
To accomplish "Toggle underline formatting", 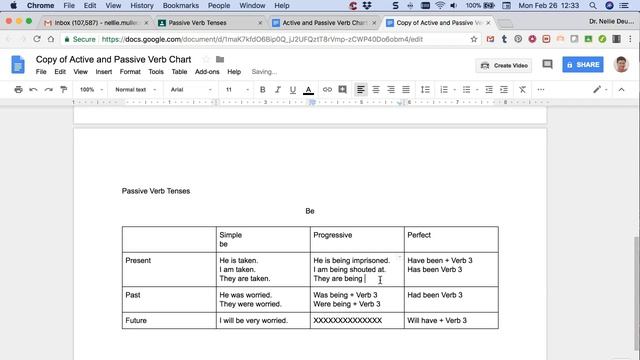I will [x=293, y=89].
